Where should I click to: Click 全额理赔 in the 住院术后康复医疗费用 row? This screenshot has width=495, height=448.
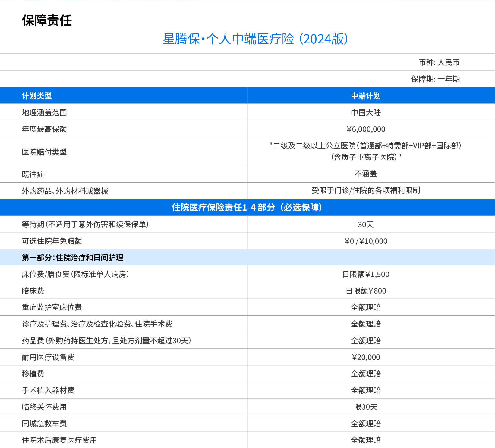pyautogui.click(x=366, y=440)
